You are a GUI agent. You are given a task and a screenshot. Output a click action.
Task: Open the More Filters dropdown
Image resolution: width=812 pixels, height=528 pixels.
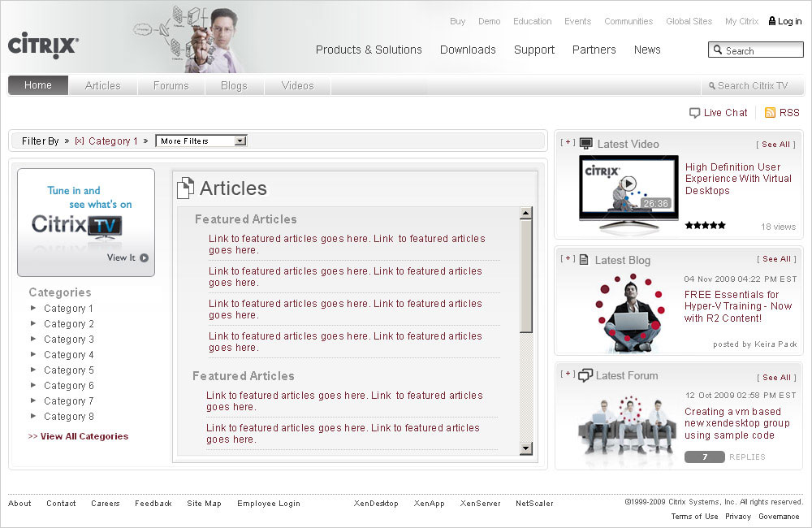point(201,141)
